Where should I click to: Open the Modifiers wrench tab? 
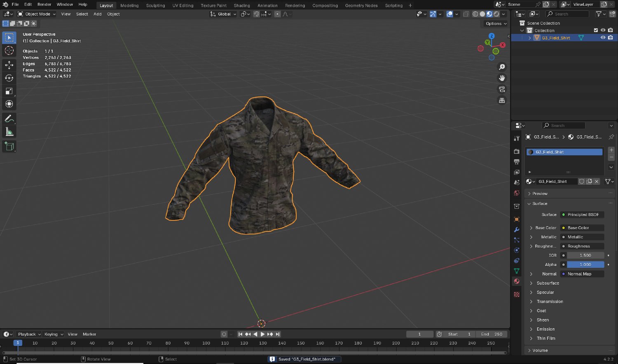517,230
